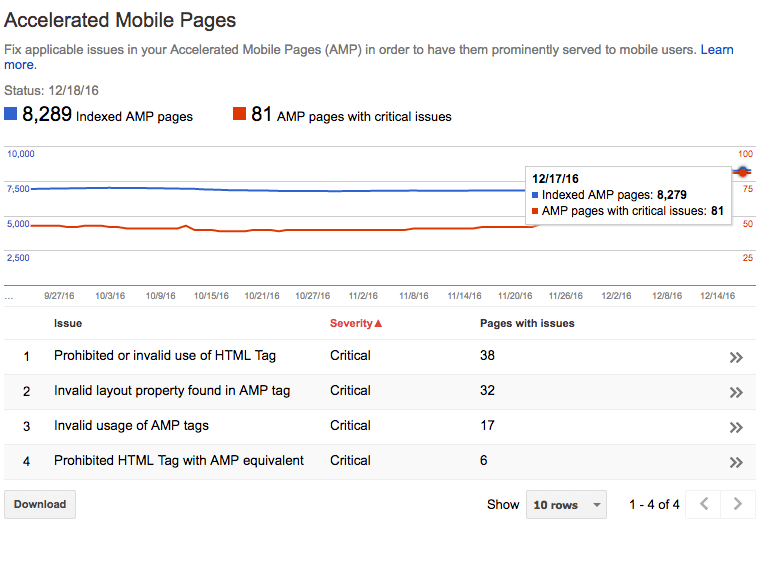Open details arrow for Prohibited or invalid HTML Tag

point(736,357)
